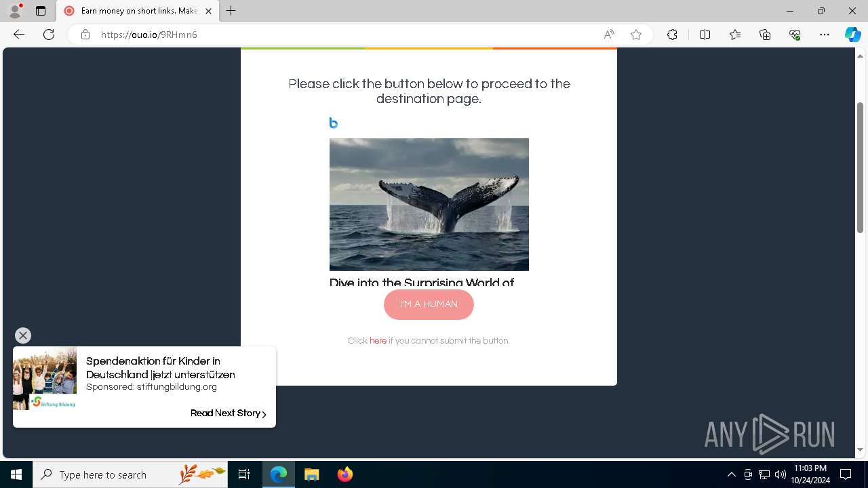
Task: Click 'Dive into the Surprising World of' headline
Action: click(422, 283)
